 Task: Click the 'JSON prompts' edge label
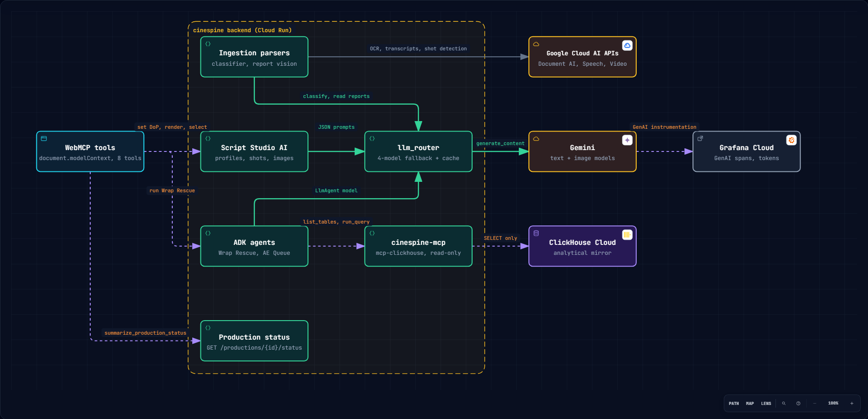[x=336, y=127]
